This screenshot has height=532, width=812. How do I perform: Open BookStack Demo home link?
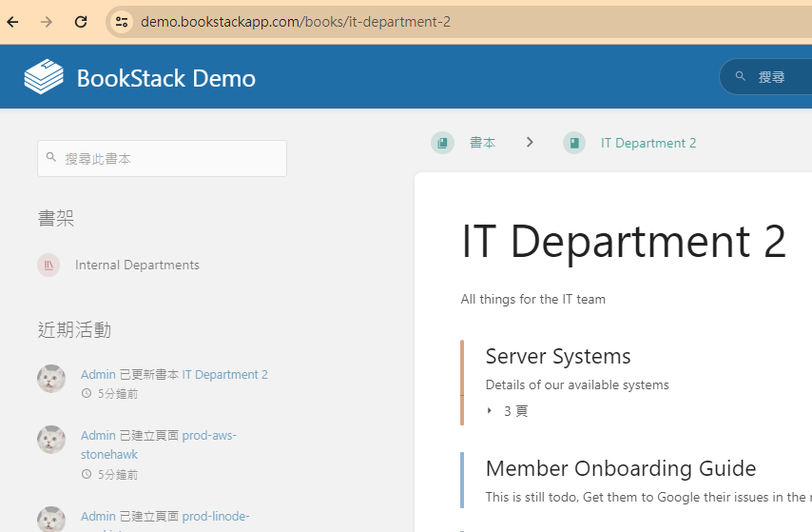click(x=165, y=78)
